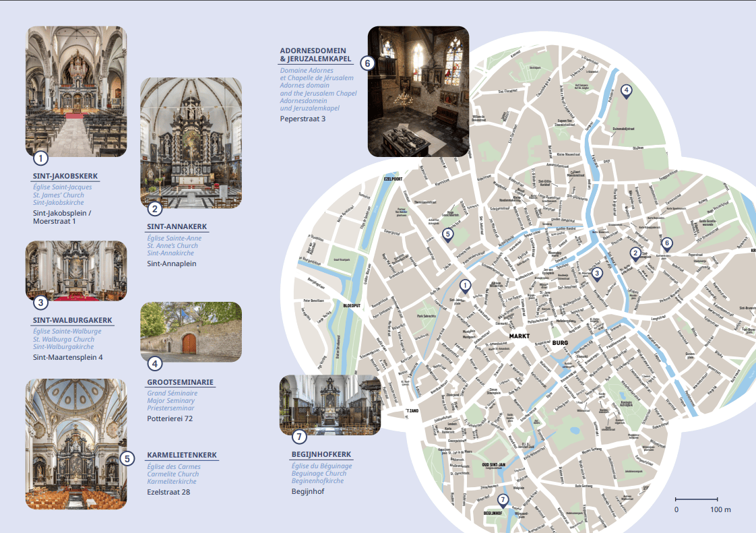Click 'Major Seminary' translation
Screen dimensions: 756x533
point(170,401)
